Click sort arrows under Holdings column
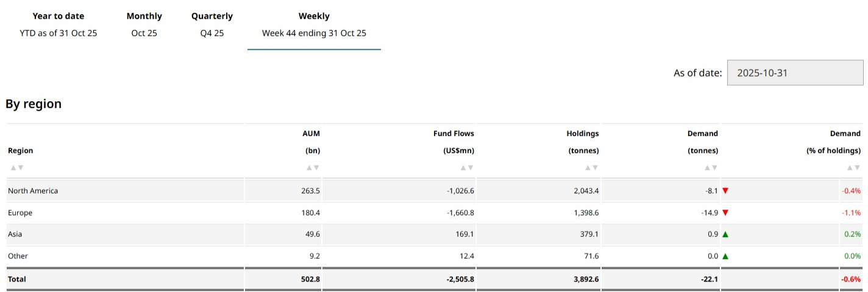 tap(591, 168)
